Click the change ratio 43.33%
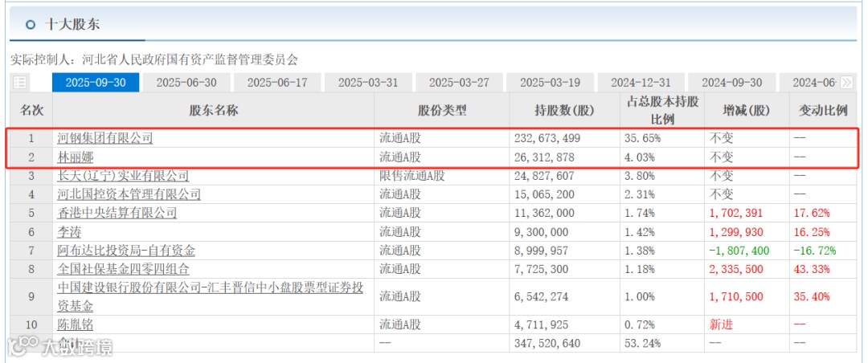 [812, 270]
